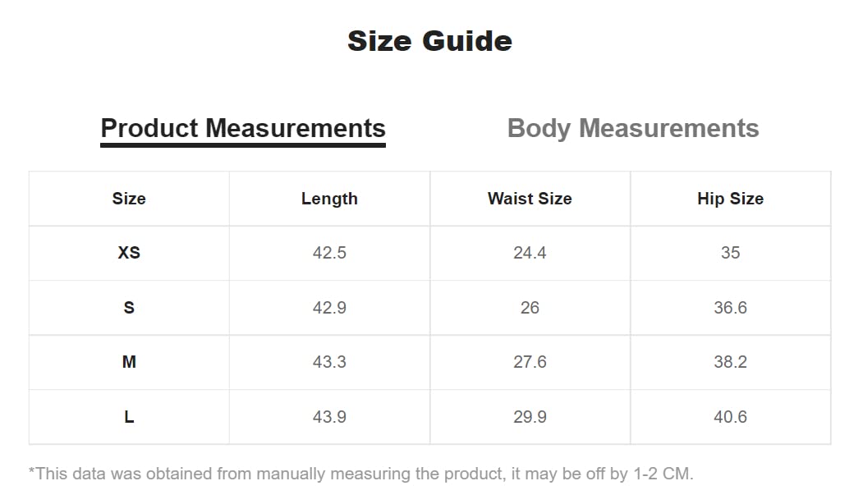Image resolution: width=863 pixels, height=504 pixels.
Task: Click the XS length value 42.5
Action: click(329, 253)
